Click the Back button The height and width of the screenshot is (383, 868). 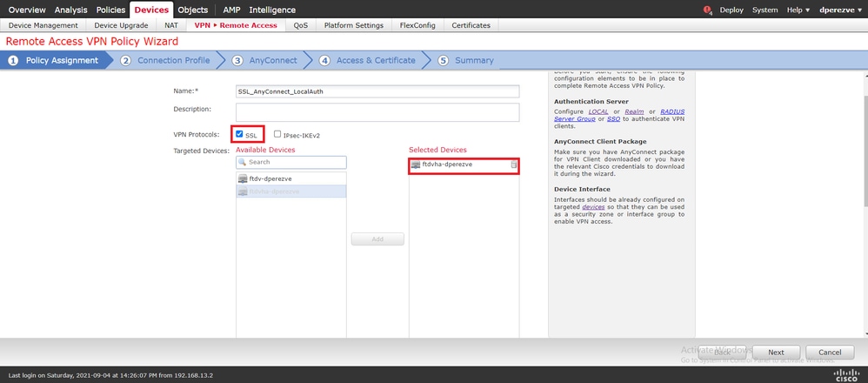pyautogui.click(x=723, y=352)
